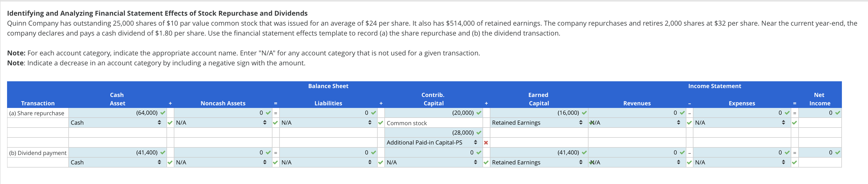Open the Additional Paid-in Capital-PS dropdown

point(433,142)
